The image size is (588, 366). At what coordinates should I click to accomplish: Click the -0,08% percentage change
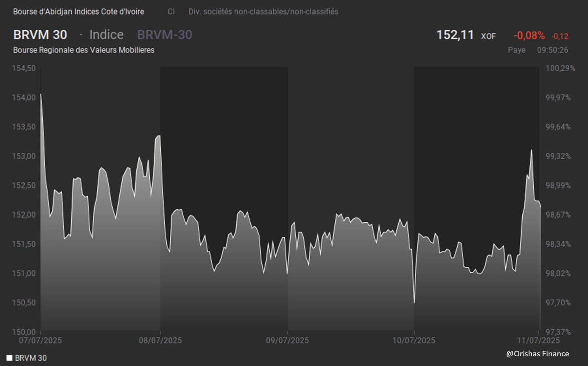coord(529,36)
